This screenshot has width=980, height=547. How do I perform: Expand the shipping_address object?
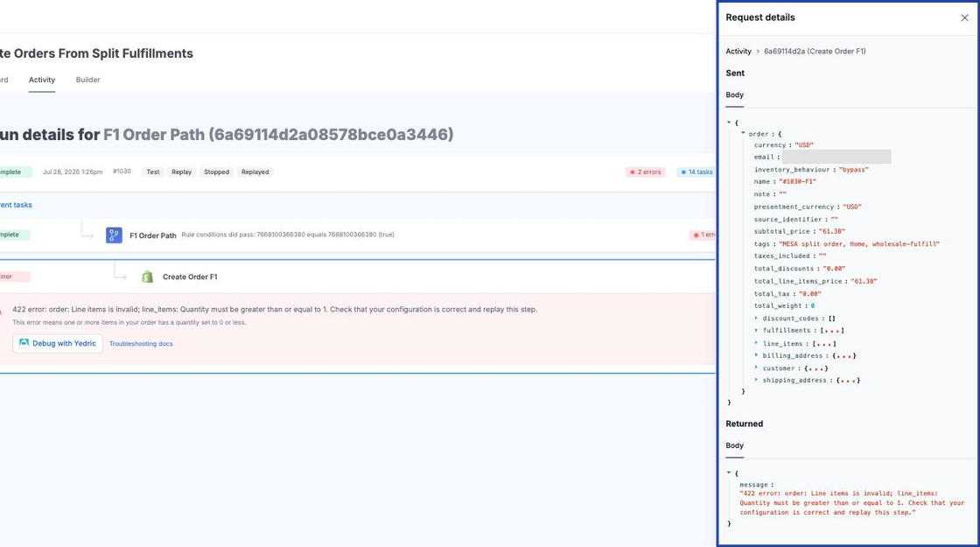pos(756,380)
